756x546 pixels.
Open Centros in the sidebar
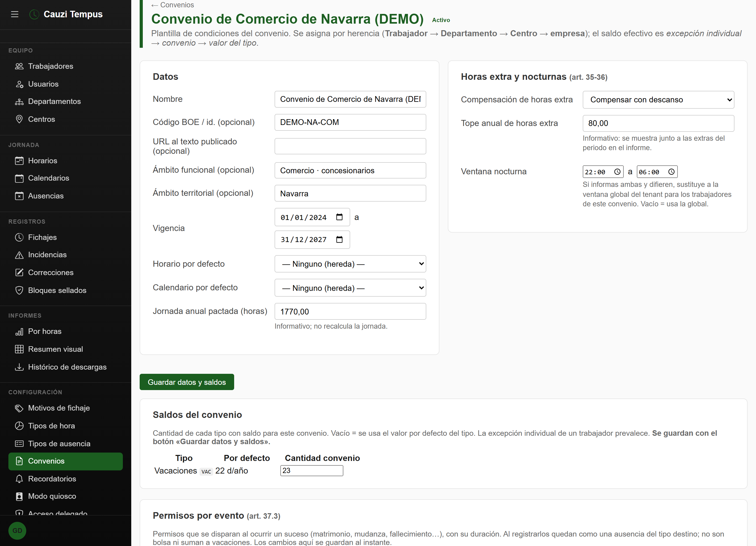[x=65, y=119]
